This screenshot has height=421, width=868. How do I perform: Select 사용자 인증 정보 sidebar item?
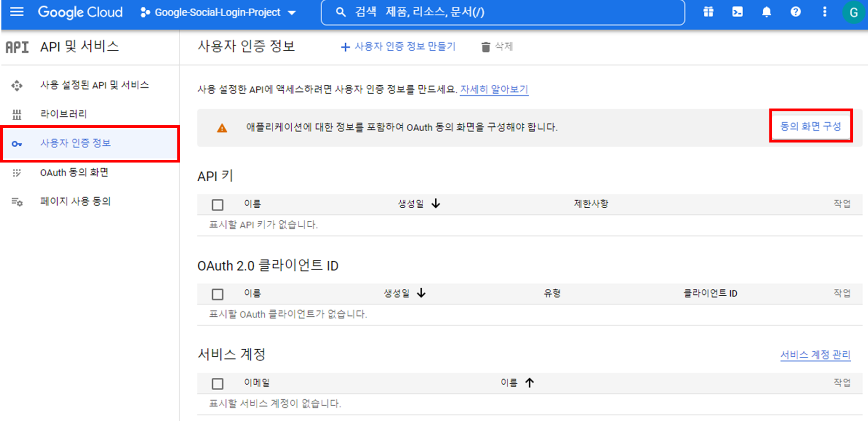click(90, 143)
